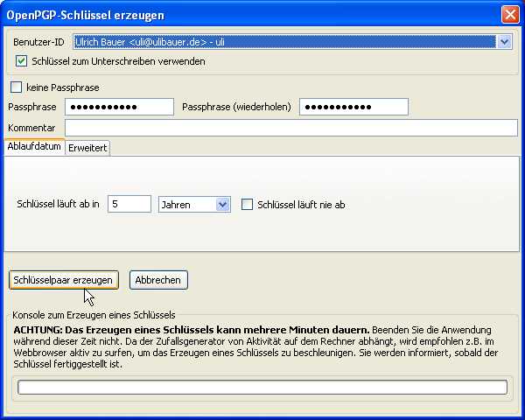Click the Konsole zum Erzeugen group label
Viewport: 525px width, 420px height.
[94, 315]
